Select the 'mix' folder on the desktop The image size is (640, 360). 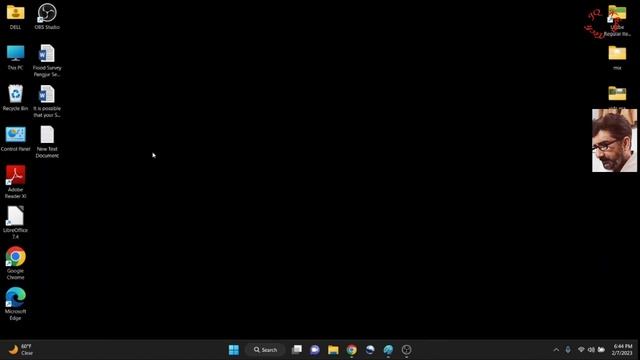tap(617, 57)
